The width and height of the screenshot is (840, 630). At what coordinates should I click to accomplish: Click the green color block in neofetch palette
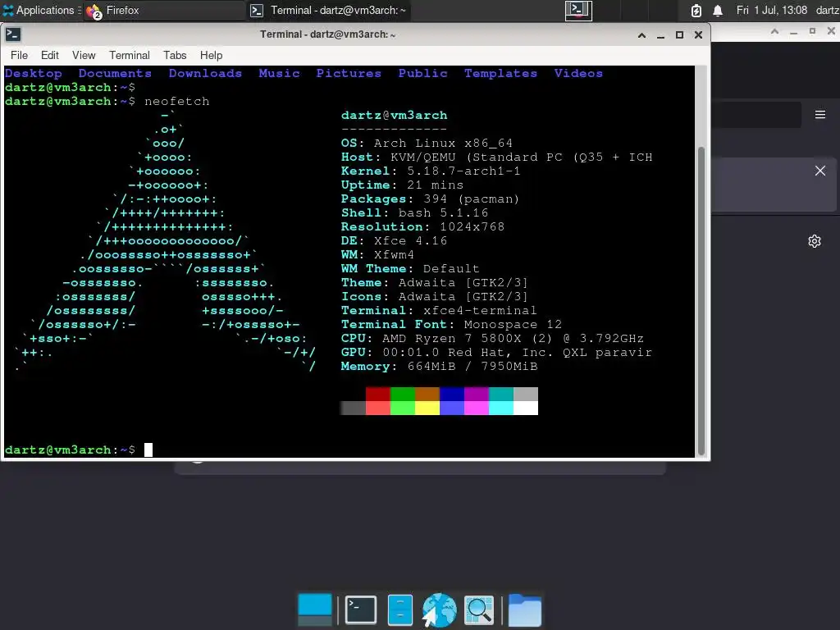pyautogui.click(x=402, y=395)
